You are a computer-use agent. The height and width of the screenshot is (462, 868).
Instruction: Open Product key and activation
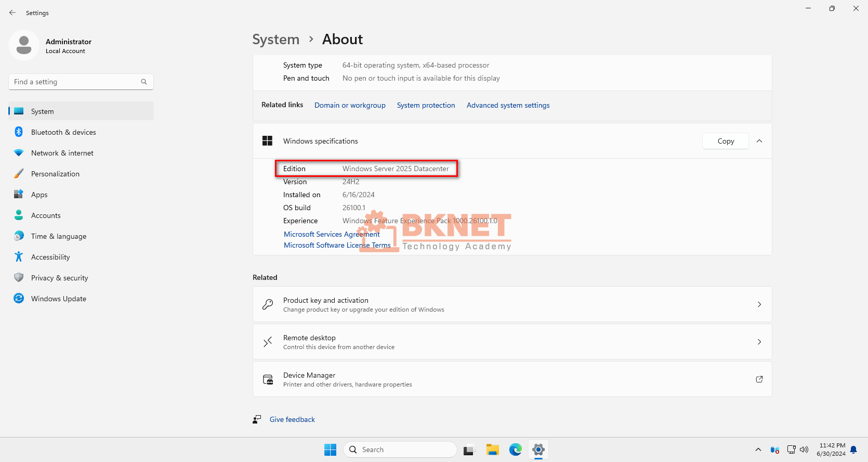point(512,304)
